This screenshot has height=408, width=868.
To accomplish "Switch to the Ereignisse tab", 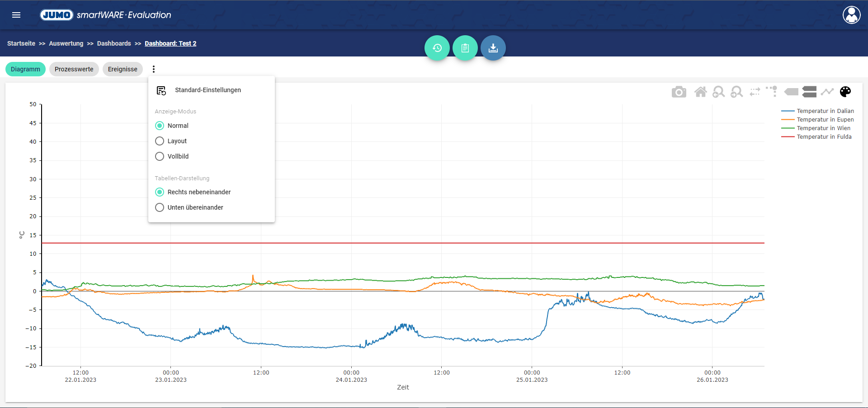I will [x=123, y=69].
